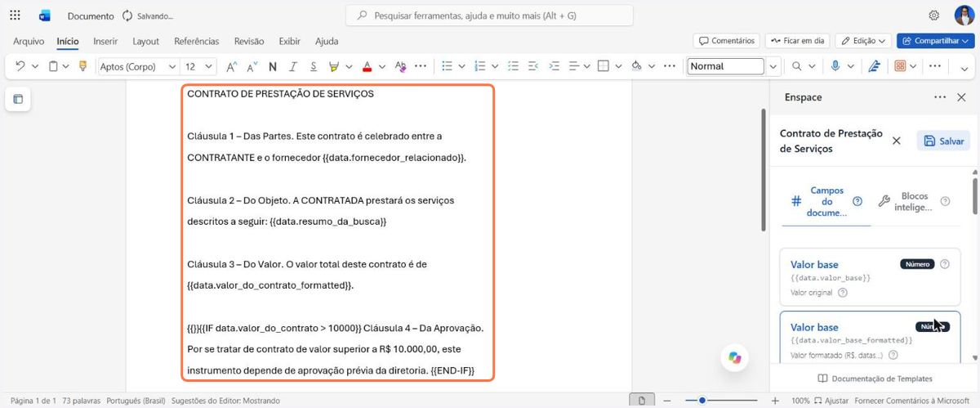This screenshot has height=408, width=980.
Task: Apply text highlight color
Action: click(333, 66)
